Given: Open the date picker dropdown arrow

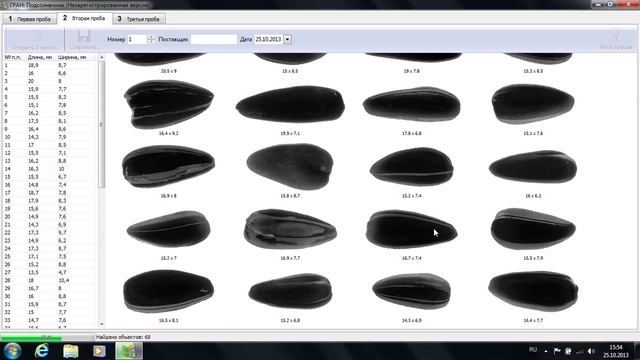Looking at the screenshot, I should (x=287, y=39).
